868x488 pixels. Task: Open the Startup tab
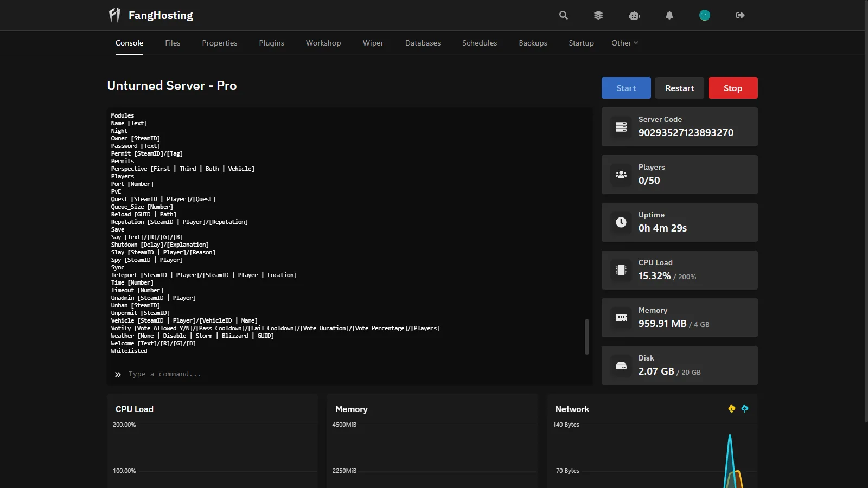[x=581, y=43]
